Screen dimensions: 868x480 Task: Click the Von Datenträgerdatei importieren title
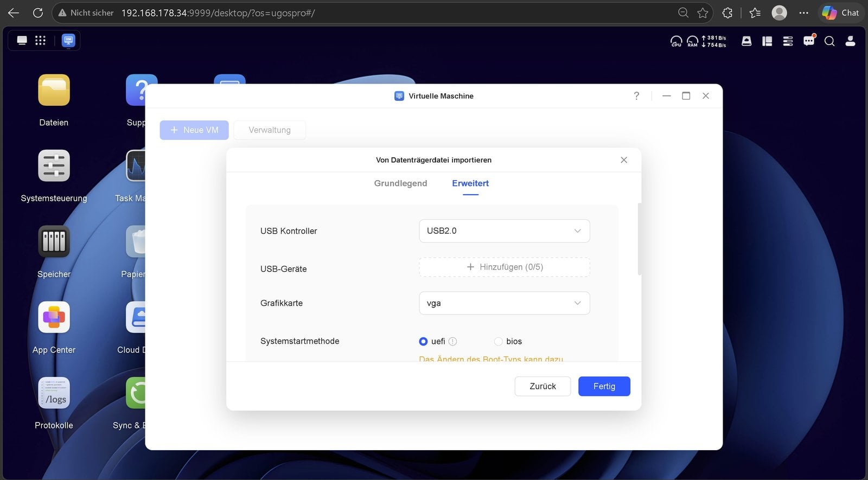click(x=433, y=160)
